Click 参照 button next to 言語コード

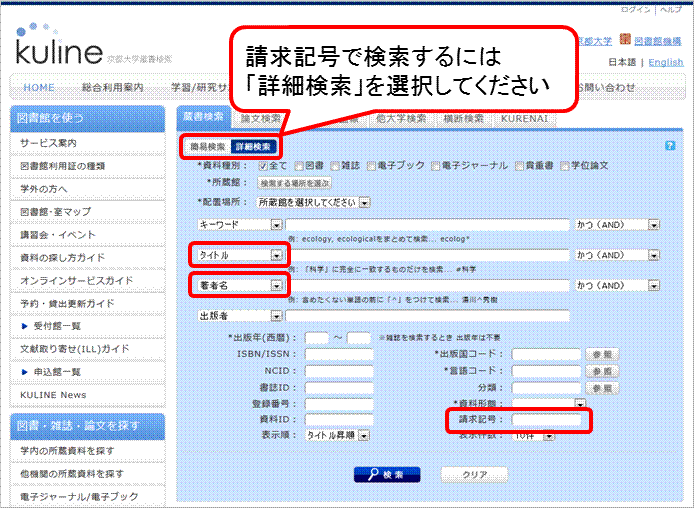(602, 371)
